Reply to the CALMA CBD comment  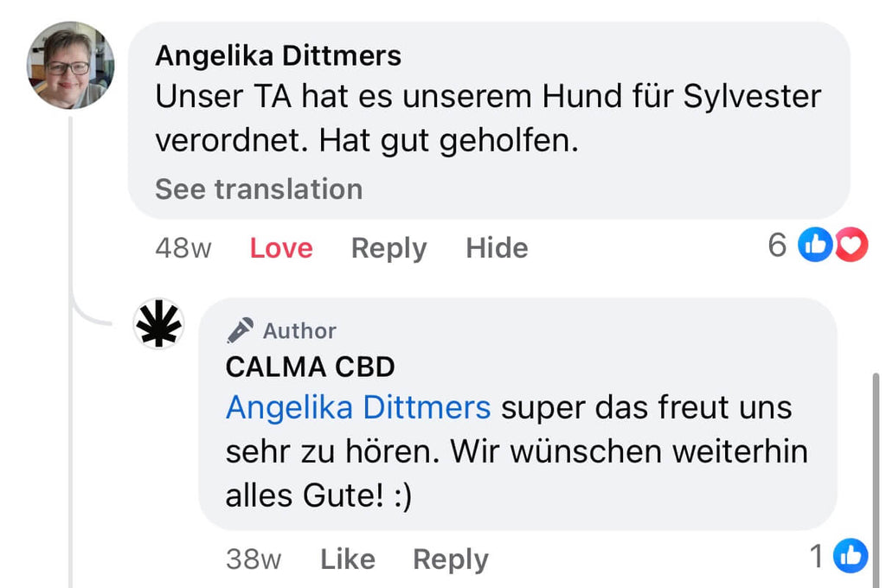[x=450, y=559]
